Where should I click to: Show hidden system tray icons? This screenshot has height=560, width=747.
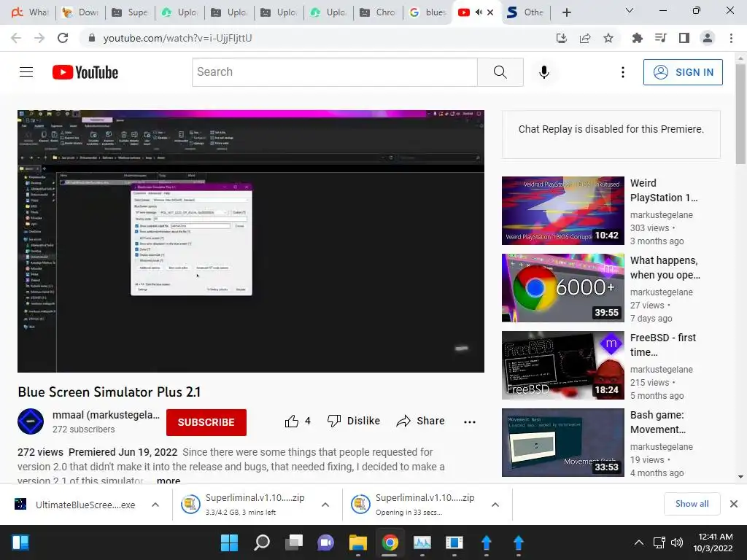click(639, 542)
